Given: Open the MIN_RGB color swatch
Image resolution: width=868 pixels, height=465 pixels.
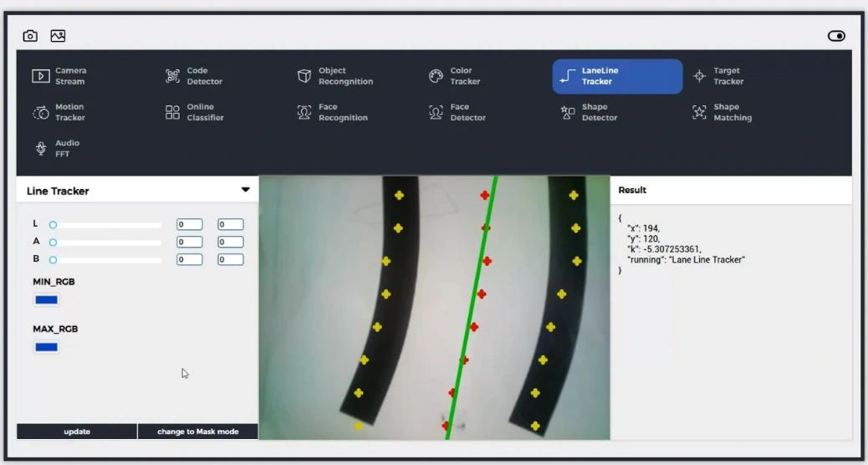Looking at the screenshot, I should (x=47, y=300).
